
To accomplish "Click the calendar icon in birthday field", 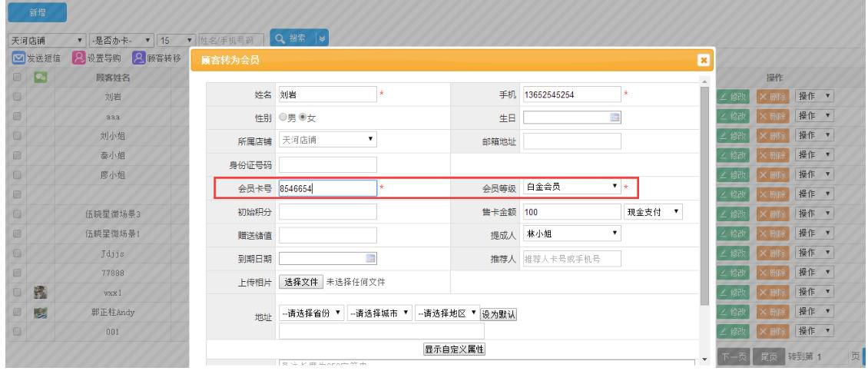I will pos(614,118).
